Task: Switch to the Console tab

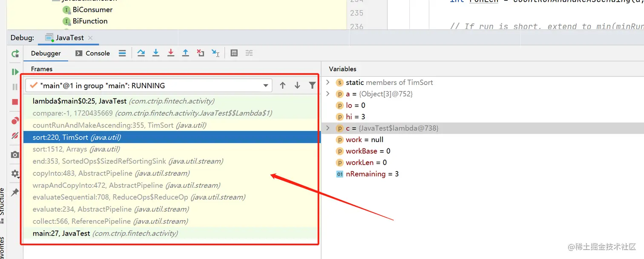Action: [x=93, y=53]
